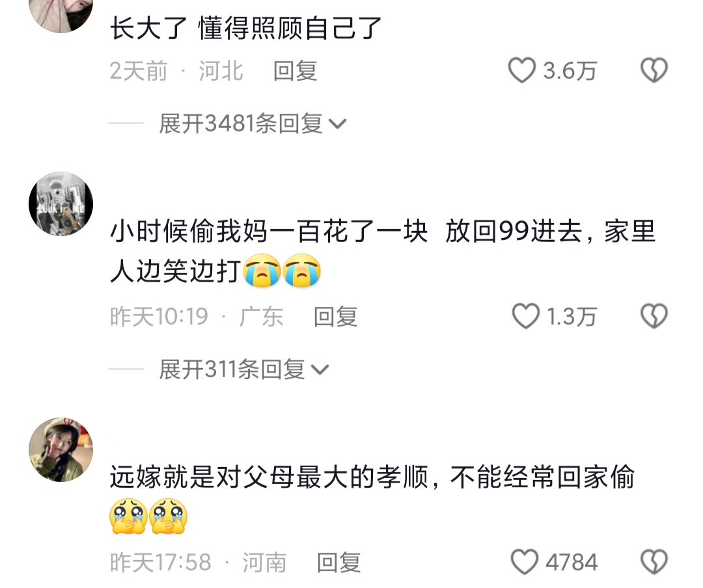Like the 广东 comment with 1.3万 likes

tap(525, 316)
